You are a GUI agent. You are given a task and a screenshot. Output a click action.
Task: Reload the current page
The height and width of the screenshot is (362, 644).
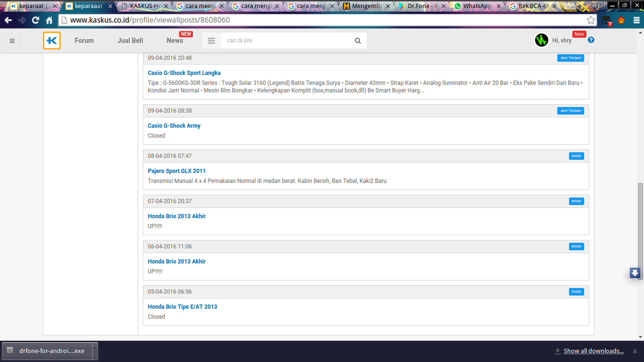click(x=35, y=20)
